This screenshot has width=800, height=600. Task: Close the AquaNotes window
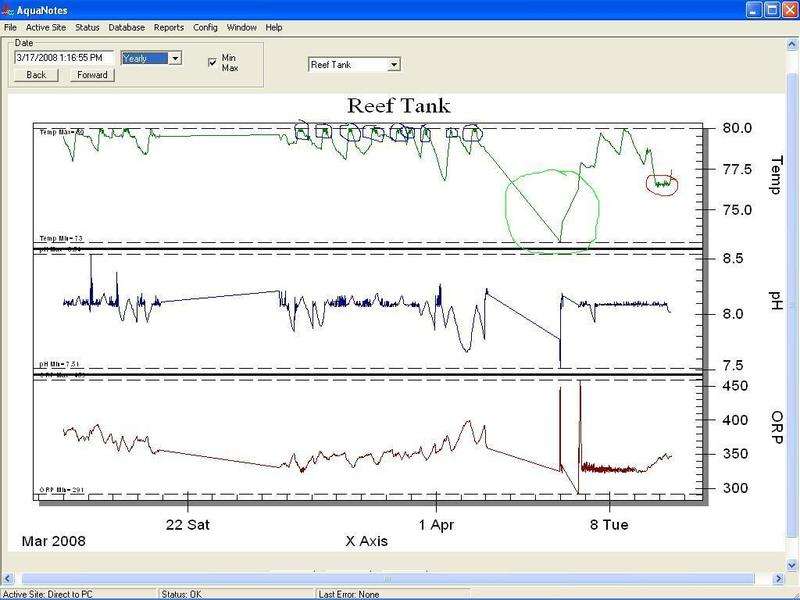coord(787,9)
